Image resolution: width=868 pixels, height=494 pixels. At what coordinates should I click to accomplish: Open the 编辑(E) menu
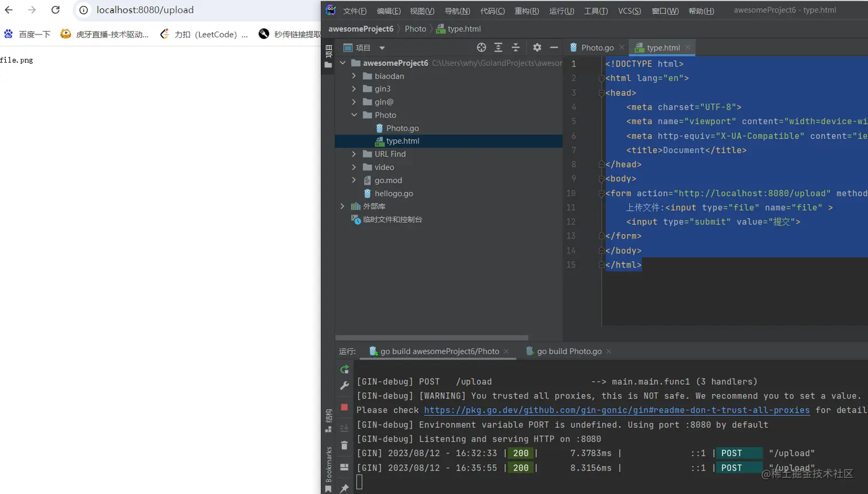point(389,11)
